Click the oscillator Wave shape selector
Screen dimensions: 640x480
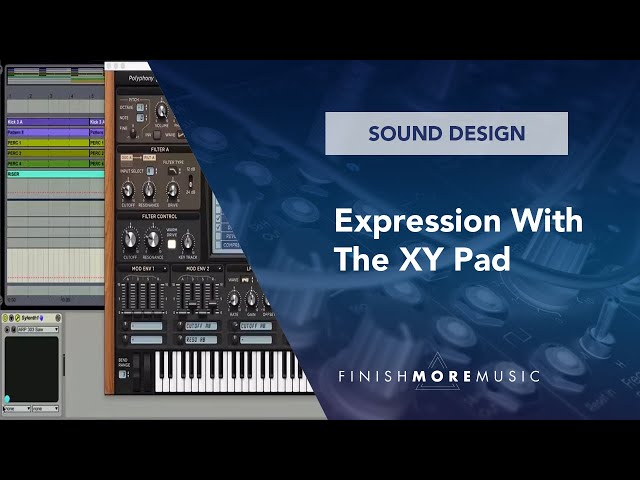click(181, 134)
